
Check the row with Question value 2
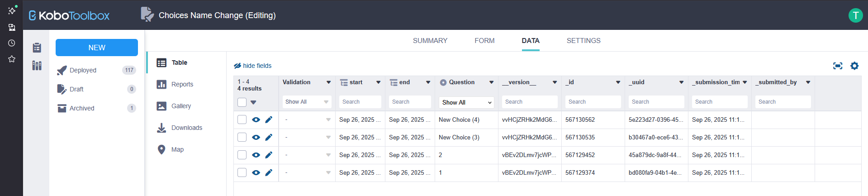[x=242, y=155]
